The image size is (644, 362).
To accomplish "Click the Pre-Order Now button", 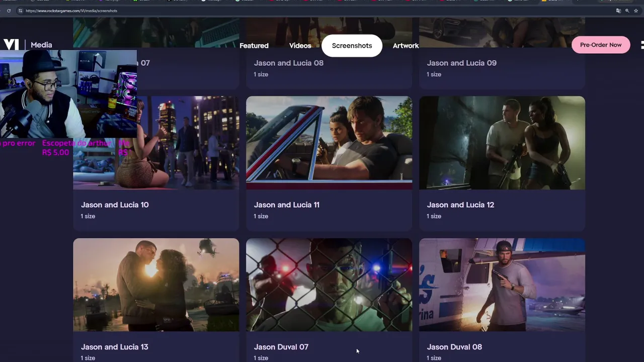I will pyautogui.click(x=601, y=45).
